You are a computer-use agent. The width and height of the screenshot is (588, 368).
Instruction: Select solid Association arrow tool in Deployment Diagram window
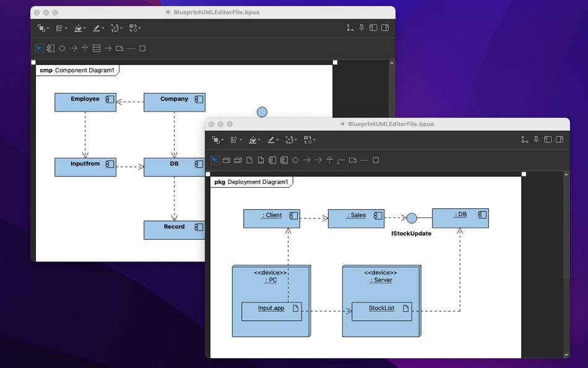[307, 160]
